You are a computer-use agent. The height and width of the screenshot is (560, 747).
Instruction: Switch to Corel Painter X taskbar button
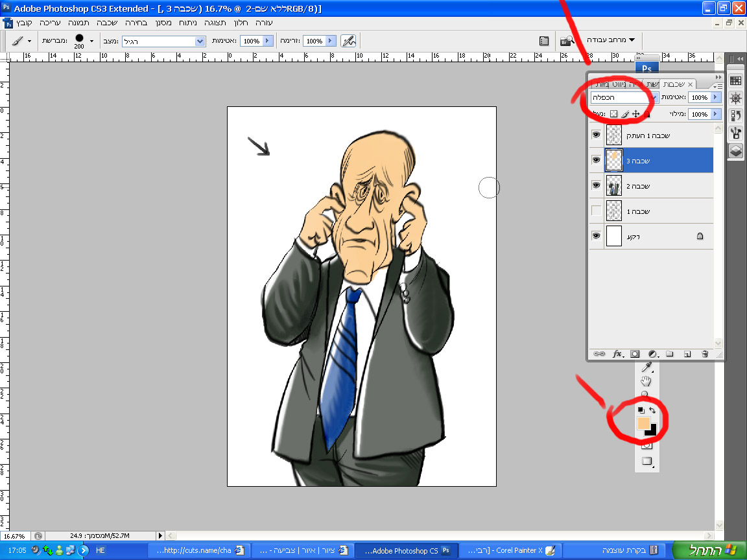(x=508, y=550)
